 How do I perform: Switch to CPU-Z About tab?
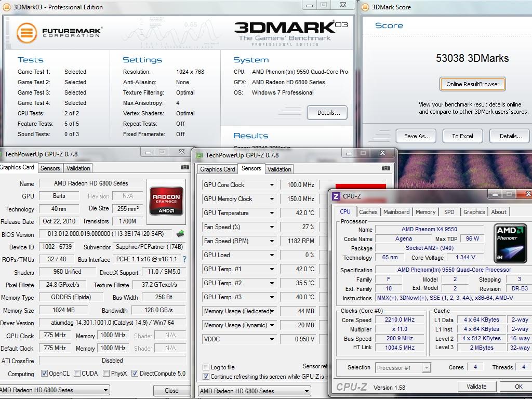pos(499,212)
